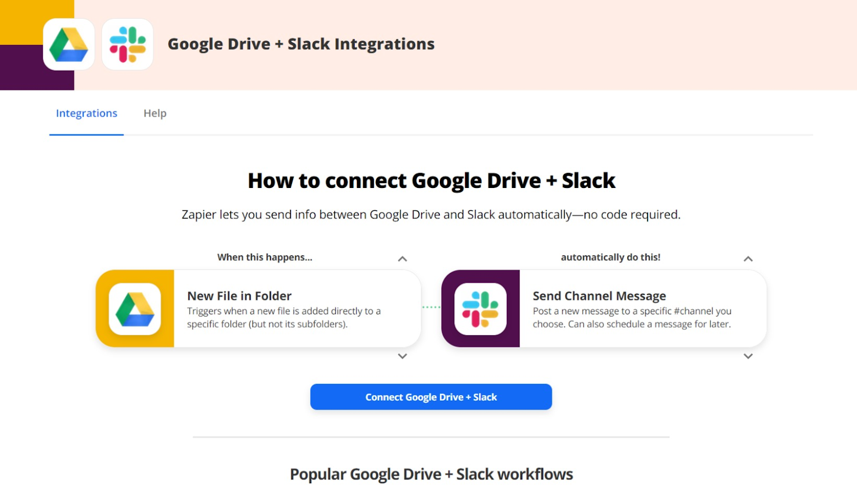Select the New File in Folder trigger title

pyautogui.click(x=239, y=296)
